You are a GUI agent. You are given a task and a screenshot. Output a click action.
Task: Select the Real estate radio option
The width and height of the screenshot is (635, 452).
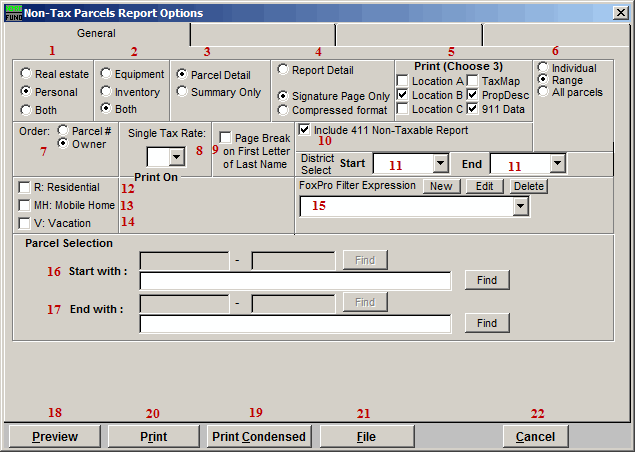[25, 74]
